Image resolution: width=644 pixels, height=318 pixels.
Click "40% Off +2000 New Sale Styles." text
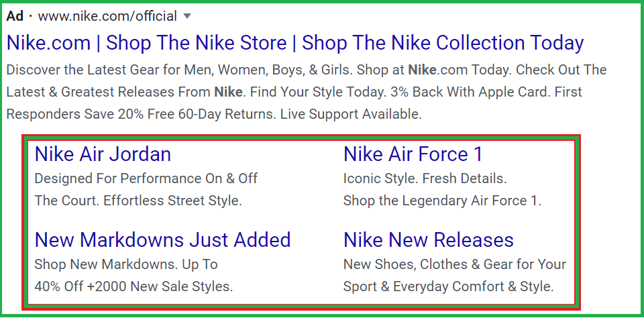pyautogui.click(x=133, y=286)
